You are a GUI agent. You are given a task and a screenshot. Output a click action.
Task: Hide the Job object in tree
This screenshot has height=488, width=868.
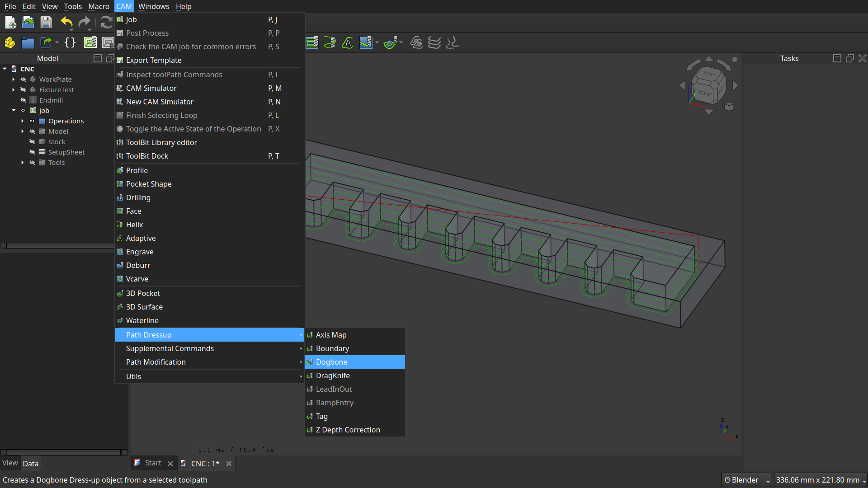click(x=23, y=110)
